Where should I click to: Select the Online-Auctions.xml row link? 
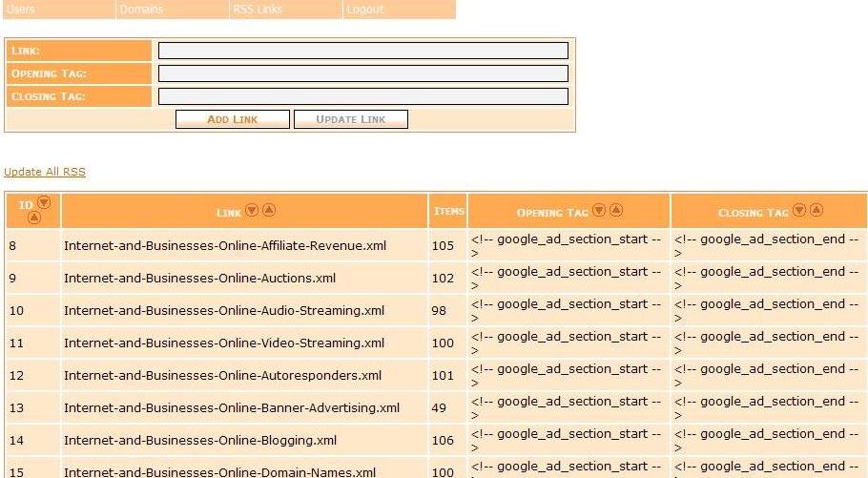(200, 278)
